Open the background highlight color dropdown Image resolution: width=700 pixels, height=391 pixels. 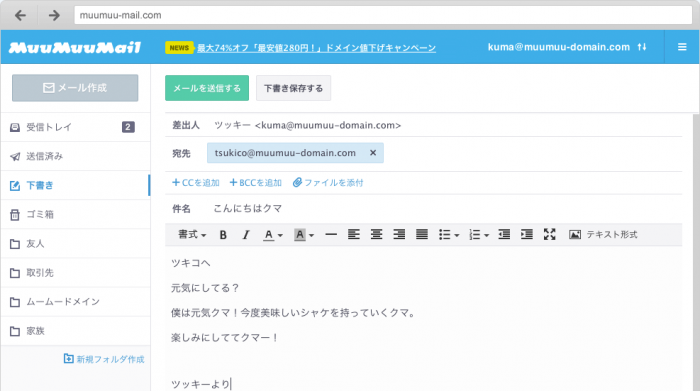pyautogui.click(x=304, y=234)
